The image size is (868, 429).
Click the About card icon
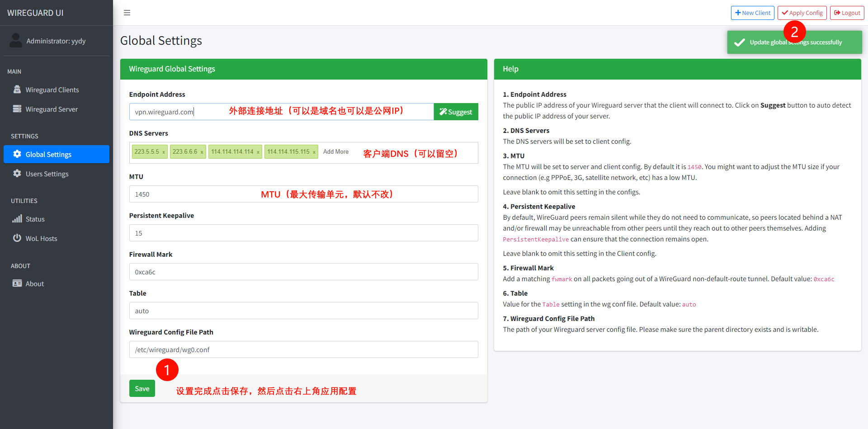click(17, 283)
